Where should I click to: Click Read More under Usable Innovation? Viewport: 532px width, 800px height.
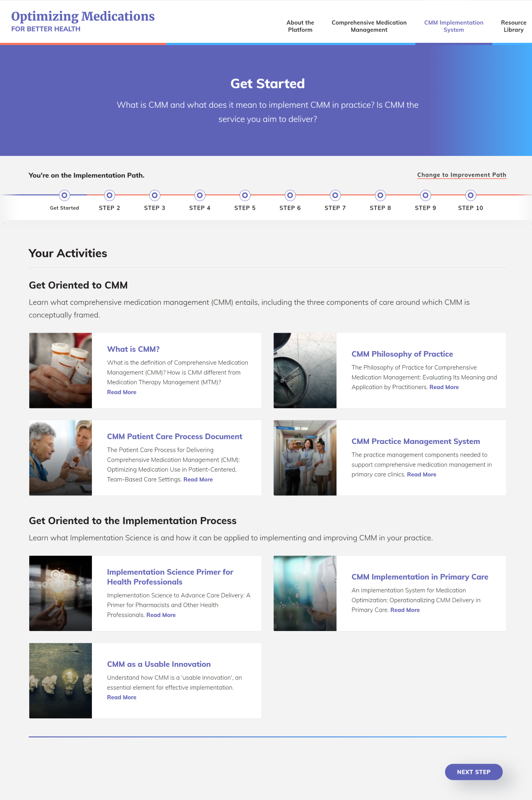click(122, 697)
